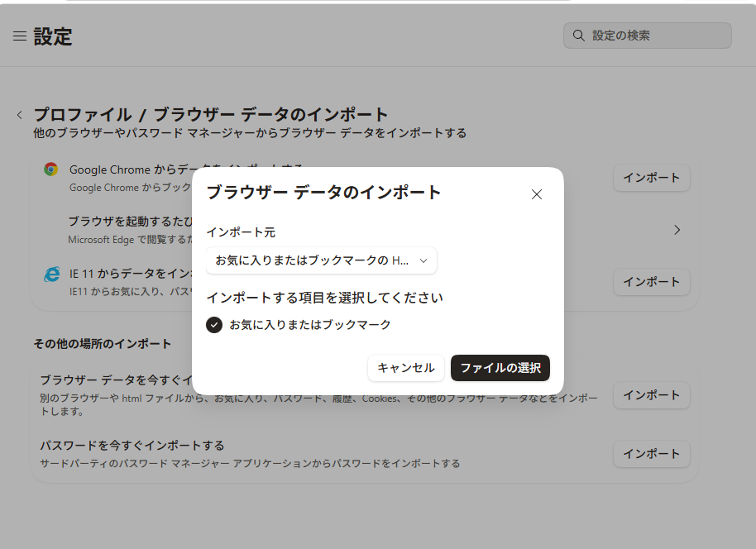Click the search magnifier icon
Image resolution: width=756 pixels, height=549 pixels.
point(578,36)
